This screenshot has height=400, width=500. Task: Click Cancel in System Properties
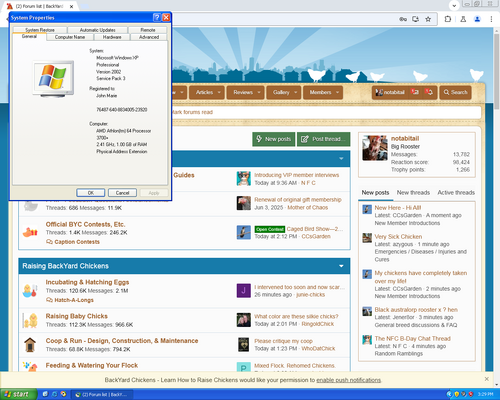pyautogui.click(x=122, y=193)
